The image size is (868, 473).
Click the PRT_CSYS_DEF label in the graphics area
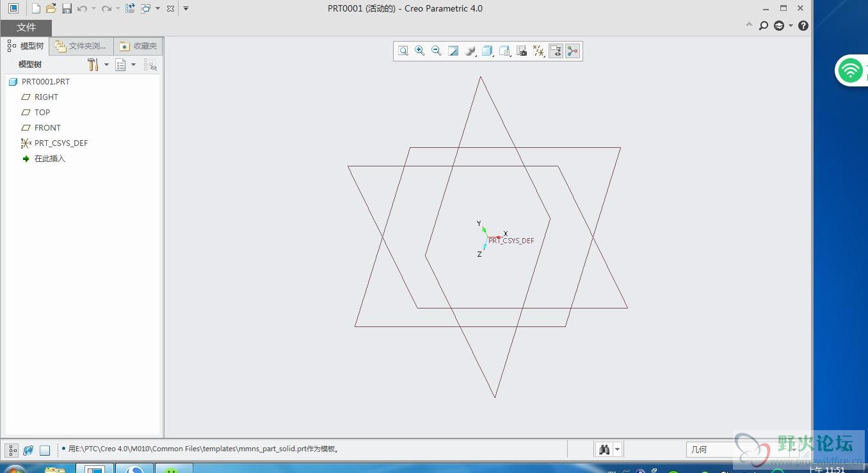pos(511,241)
